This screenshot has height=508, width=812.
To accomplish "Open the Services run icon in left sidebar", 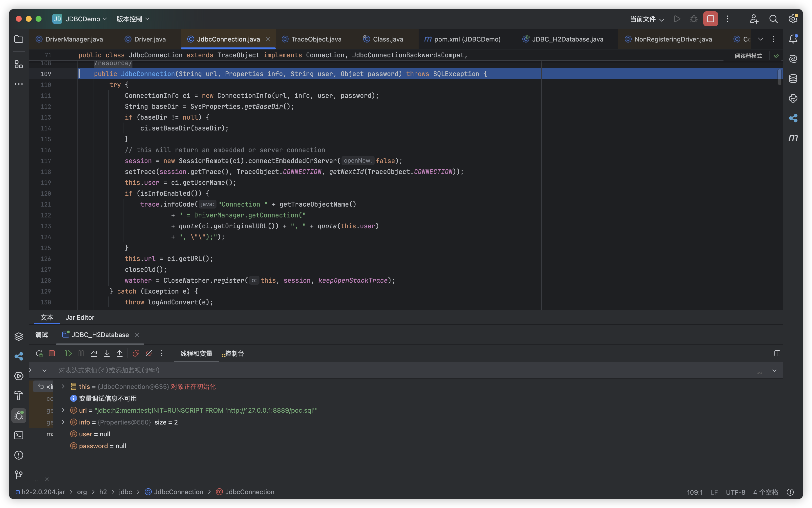I will coord(19,376).
